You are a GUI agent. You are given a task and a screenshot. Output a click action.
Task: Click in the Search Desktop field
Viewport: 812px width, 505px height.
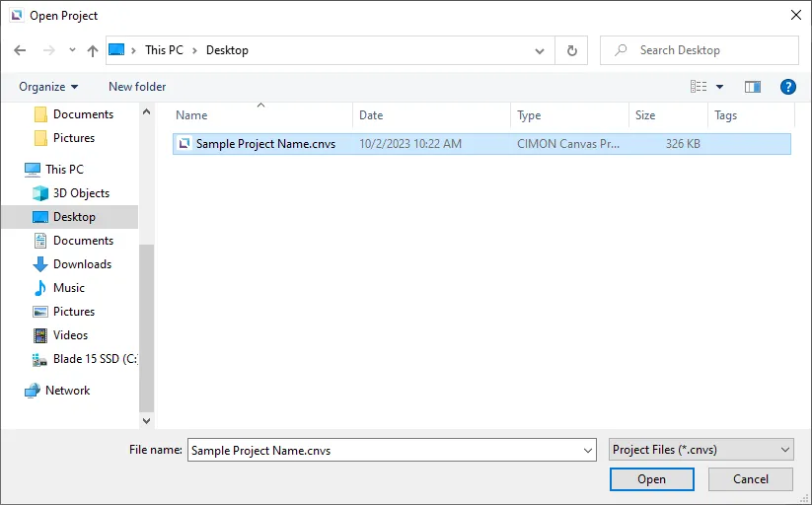pos(710,50)
